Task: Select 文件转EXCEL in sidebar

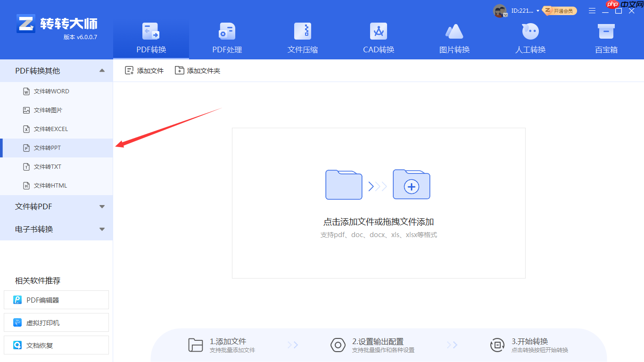Action: pyautogui.click(x=57, y=129)
